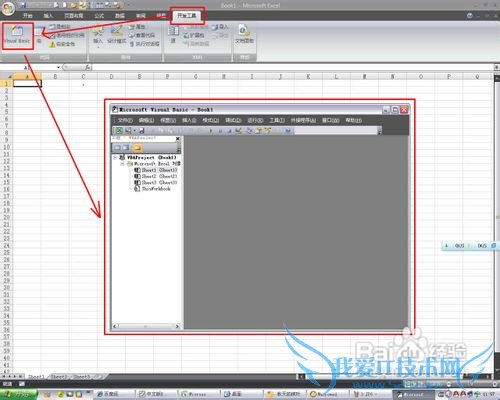Click the Project Explorer icon in VBA toolbar
The image size is (500, 400).
click(249, 131)
